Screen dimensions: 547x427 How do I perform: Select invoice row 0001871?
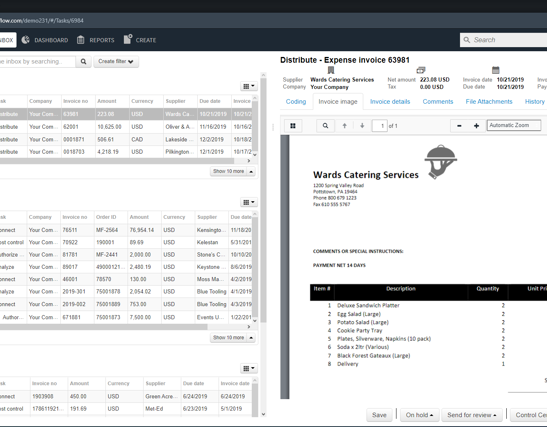click(126, 139)
